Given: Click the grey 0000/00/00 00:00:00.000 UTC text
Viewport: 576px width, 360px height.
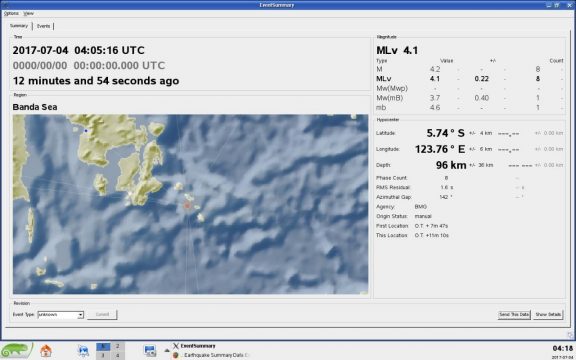Looking at the screenshot, I should [89, 66].
